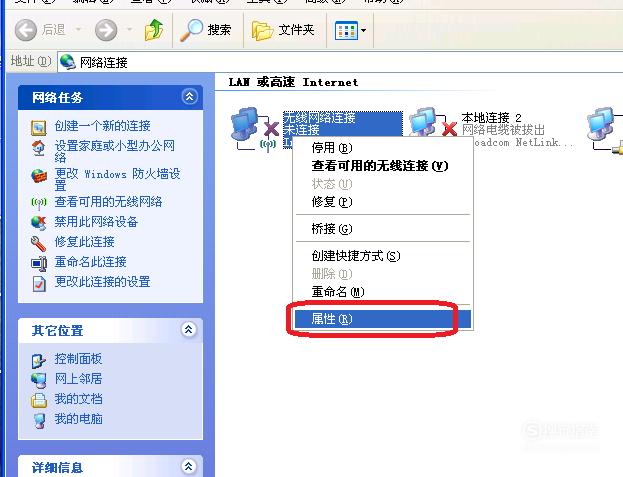Click the 控制面板 icon in other places
The height and width of the screenshot is (477, 623).
(x=39, y=360)
